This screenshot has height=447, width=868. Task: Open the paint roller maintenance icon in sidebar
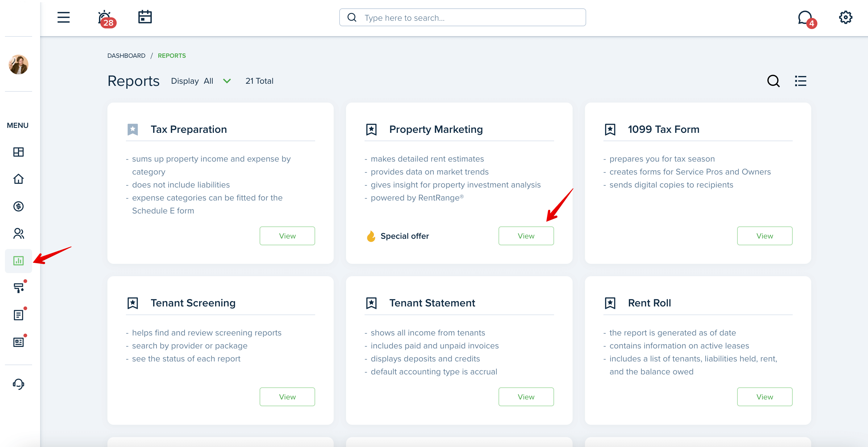click(x=18, y=288)
